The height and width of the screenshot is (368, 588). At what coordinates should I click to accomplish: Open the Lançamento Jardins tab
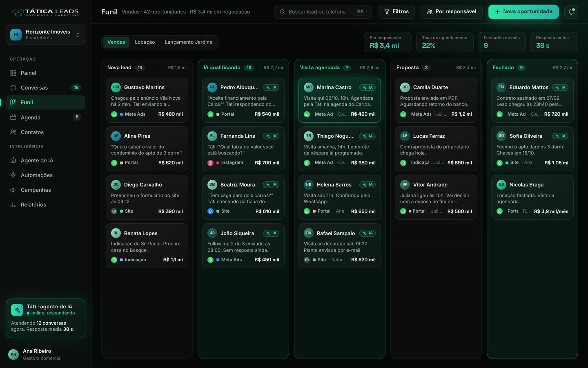tap(188, 42)
